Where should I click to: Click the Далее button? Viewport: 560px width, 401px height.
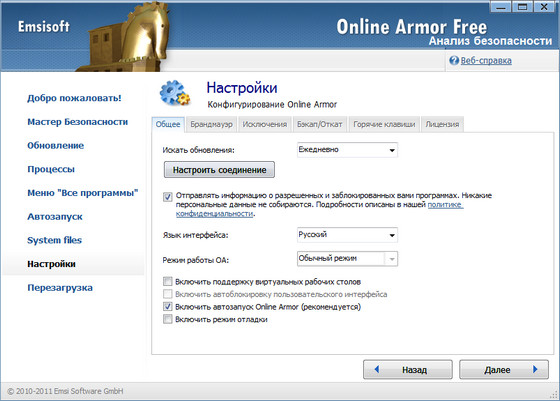point(504,369)
